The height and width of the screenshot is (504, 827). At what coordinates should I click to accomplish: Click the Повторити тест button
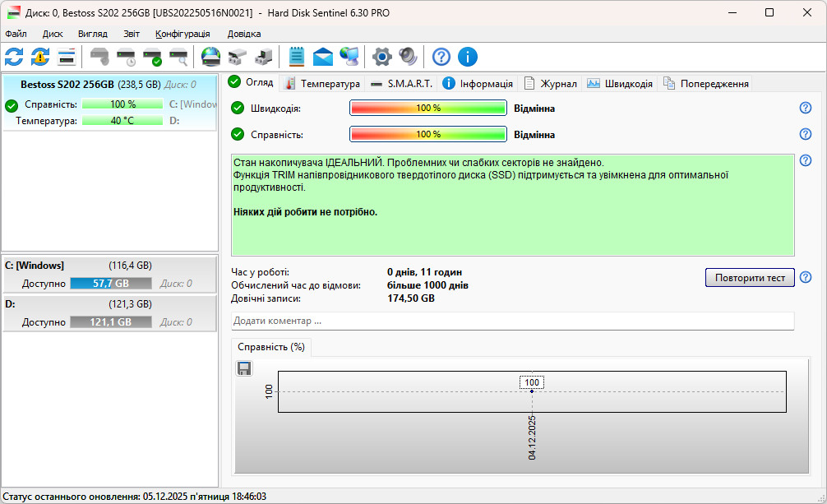coord(750,278)
